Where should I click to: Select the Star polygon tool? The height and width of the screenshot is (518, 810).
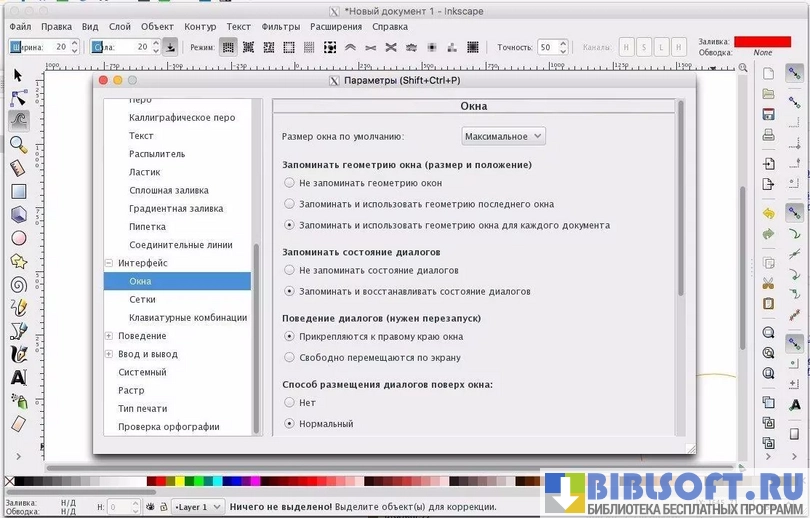point(18,261)
